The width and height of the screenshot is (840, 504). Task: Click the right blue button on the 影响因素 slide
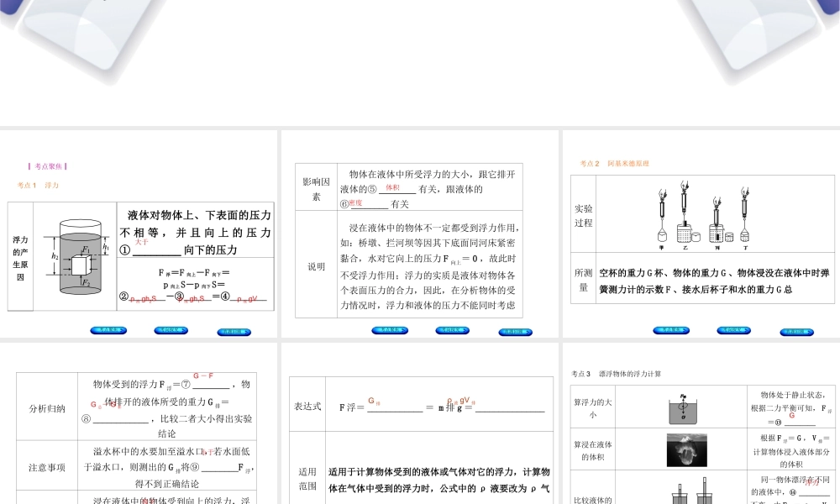coord(516,332)
